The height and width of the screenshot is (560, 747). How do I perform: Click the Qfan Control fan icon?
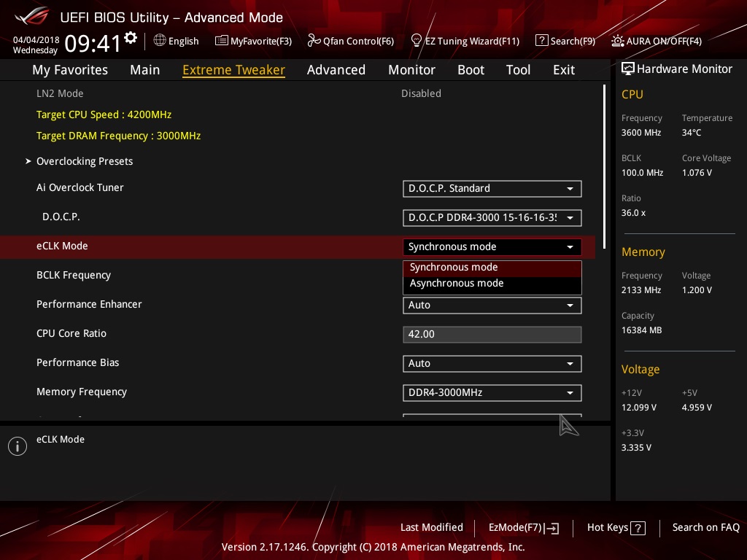tap(314, 41)
